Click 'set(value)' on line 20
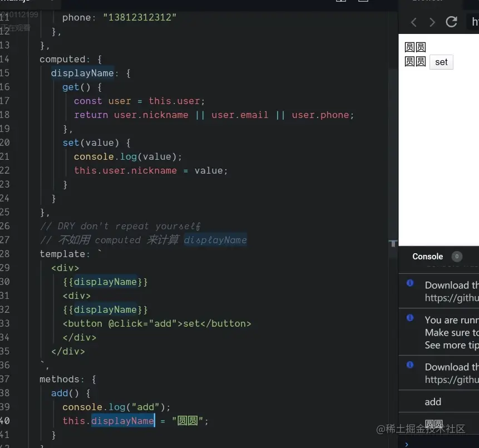The image size is (479, 448). (x=91, y=142)
